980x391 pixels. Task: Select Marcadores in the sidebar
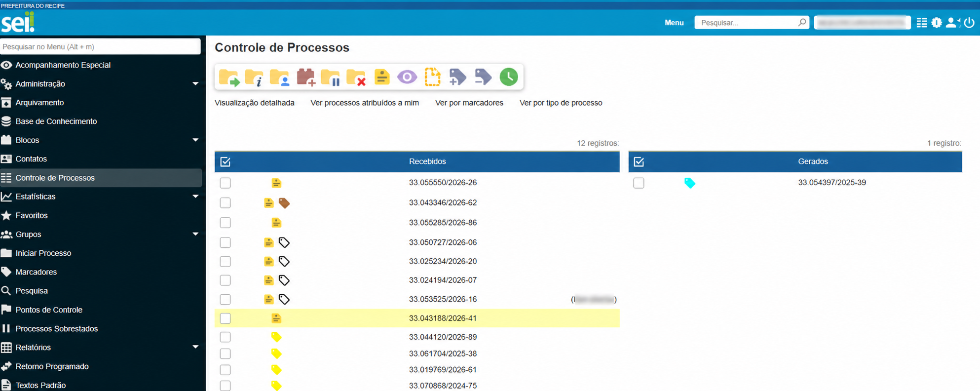(x=36, y=272)
